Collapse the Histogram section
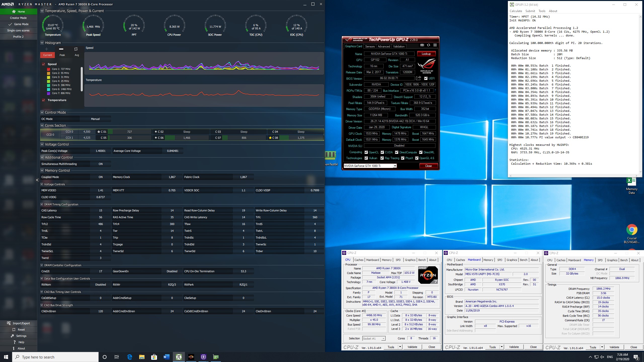Image resolution: width=644 pixels, height=362 pixels. click(x=42, y=43)
